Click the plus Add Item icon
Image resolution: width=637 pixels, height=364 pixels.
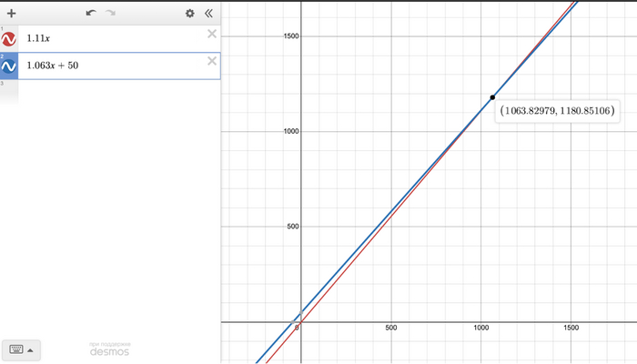click(x=11, y=14)
